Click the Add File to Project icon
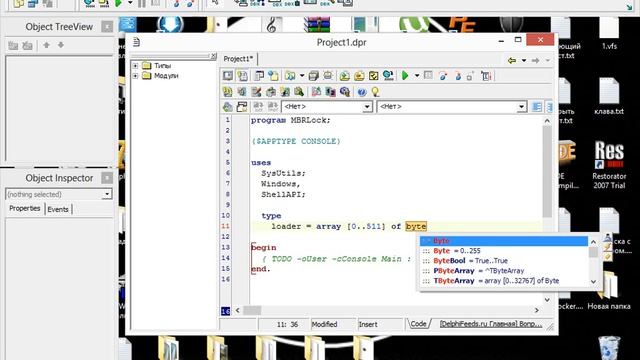 click(344, 76)
